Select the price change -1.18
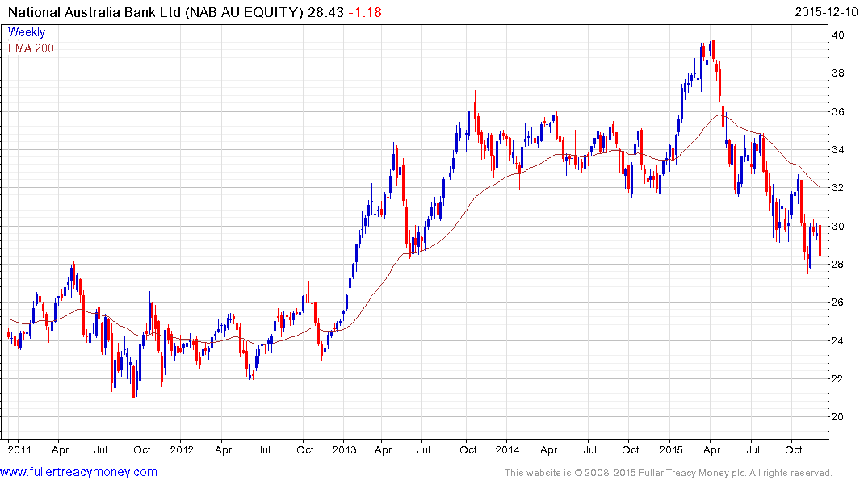Image resolution: width=868 pixels, height=484 pixels. point(365,12)
